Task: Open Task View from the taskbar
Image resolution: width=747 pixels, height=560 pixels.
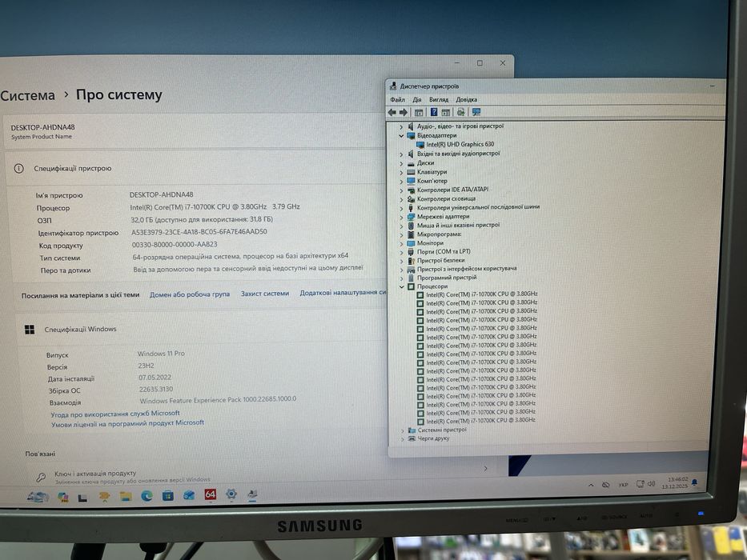Action: pos(82,498)
